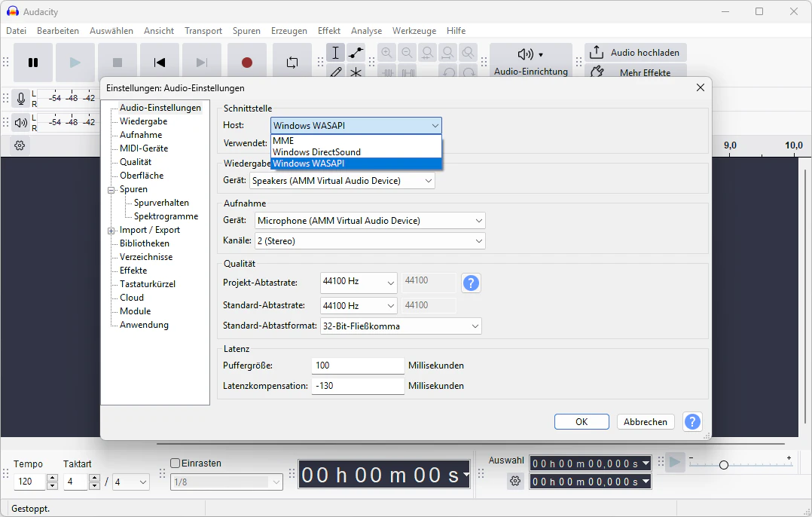Click the Tempo input field showing 120
Viewport: 812px width, 517px height.
point(30,482)
